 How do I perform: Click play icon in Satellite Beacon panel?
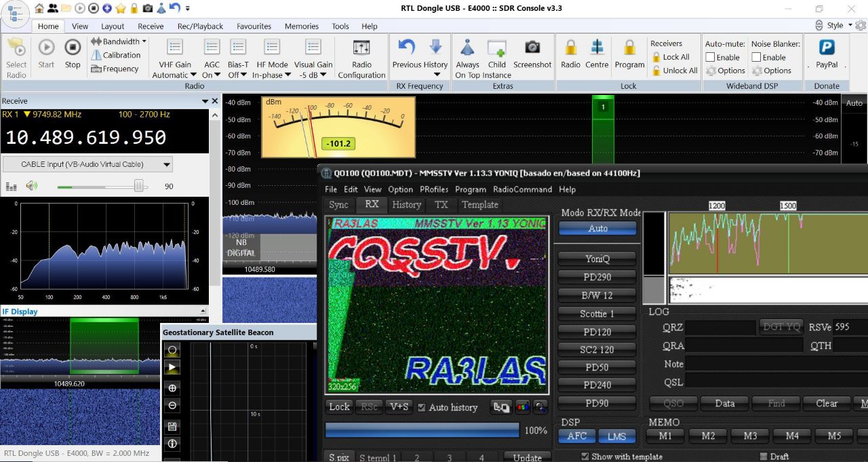[172, 367]
